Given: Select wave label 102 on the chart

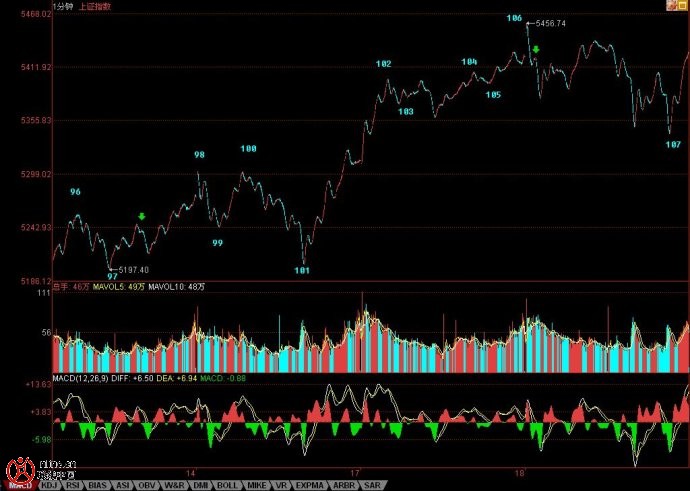Looking at the screenshot, I should click(383, 64).
